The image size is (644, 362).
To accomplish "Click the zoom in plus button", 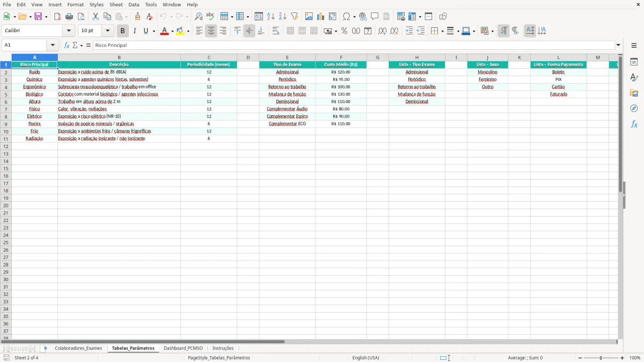I will pos(623,358).
